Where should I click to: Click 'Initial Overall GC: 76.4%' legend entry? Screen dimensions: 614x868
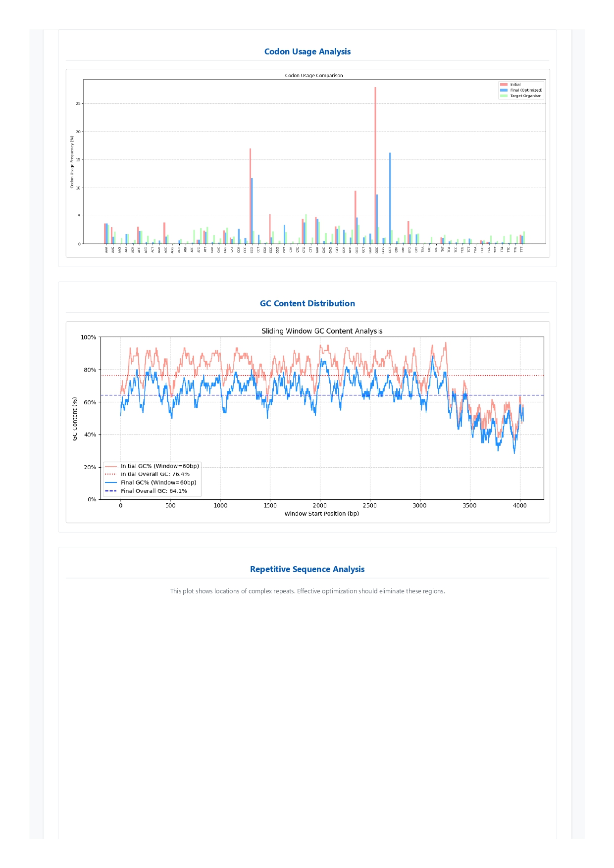tap(155, 474)
